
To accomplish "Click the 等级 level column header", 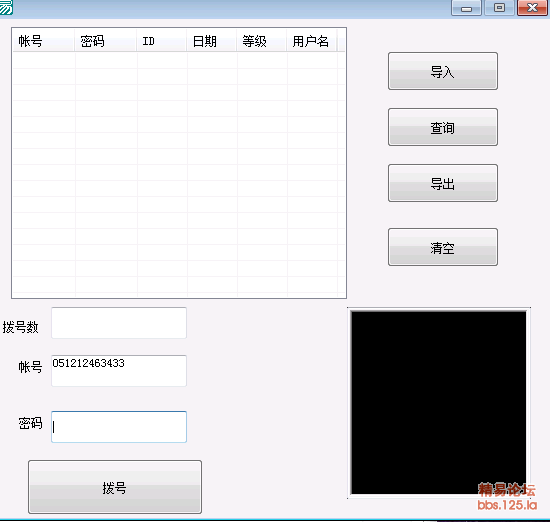I will tap(262, 41).
